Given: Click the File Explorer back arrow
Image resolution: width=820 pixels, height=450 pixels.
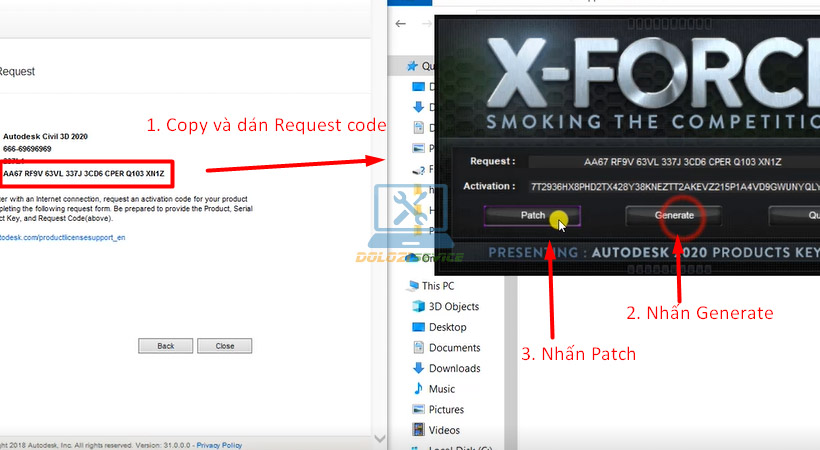Looking at the screenshot, I should [400, 24].
